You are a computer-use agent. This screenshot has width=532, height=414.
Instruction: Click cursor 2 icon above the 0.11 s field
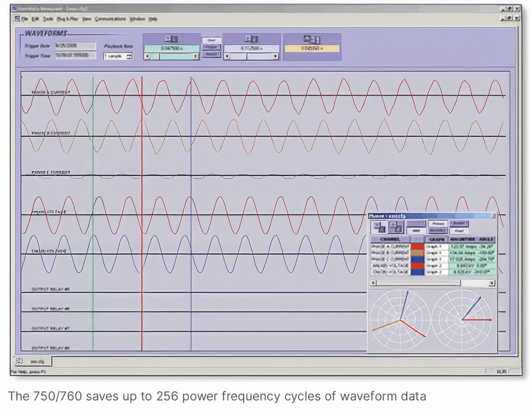(251, 38)
